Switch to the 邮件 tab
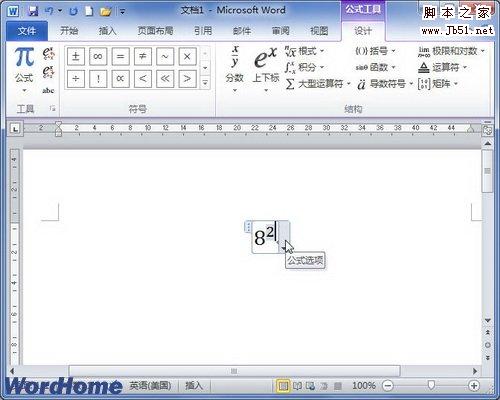The image size is (500, 400). click(242, 31)
